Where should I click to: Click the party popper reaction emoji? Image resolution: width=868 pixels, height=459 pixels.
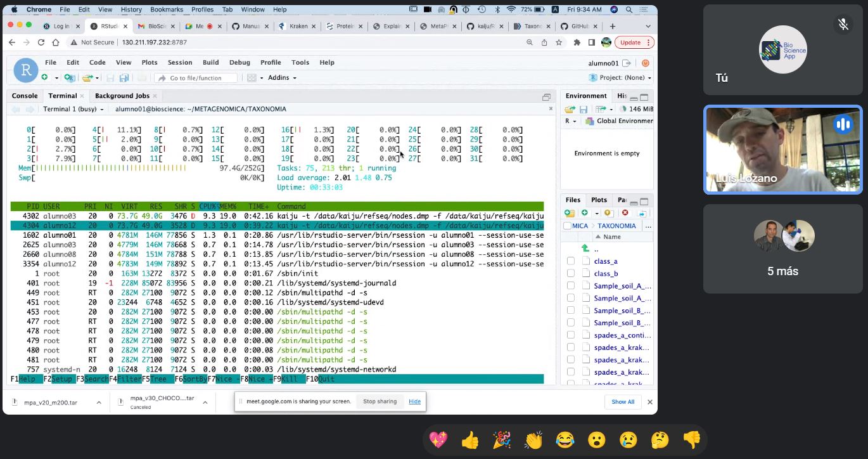pyautogui.click(x=501, y=439)
